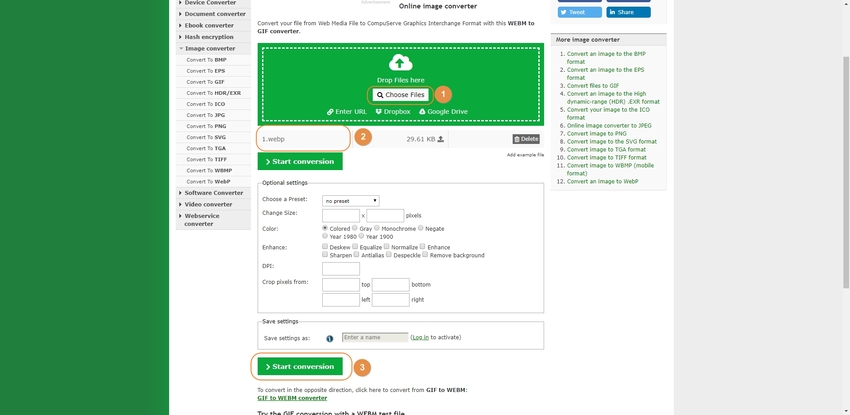Image resolution: width=850 pixels, height=415 pixels.
Task: Open Convert To TIFF in sidebar
Action: [207, 159]
